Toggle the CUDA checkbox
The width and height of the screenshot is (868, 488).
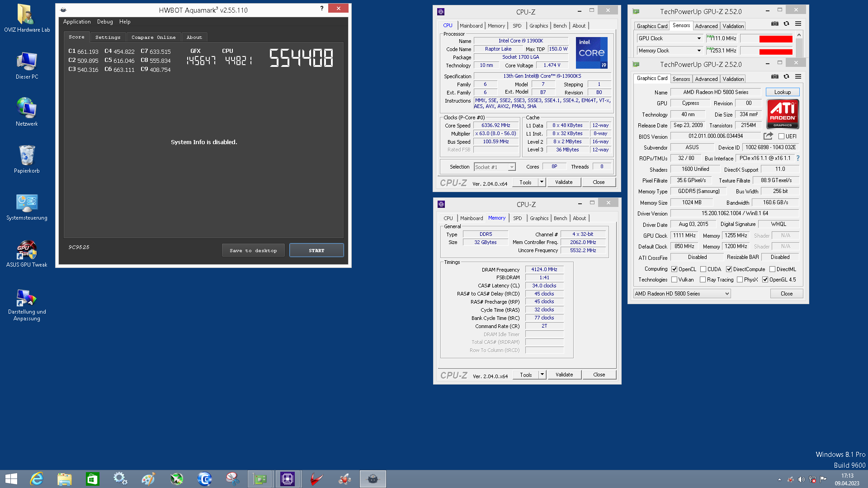point(703,269)
